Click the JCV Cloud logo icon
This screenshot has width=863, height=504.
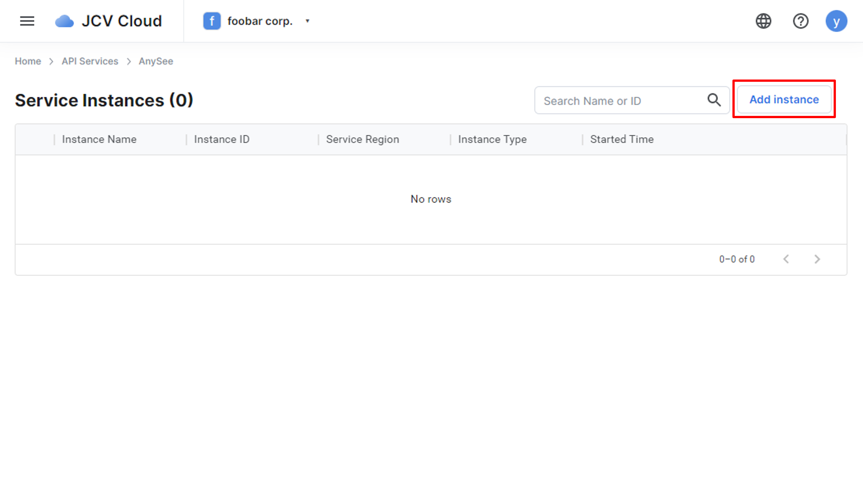coord(64,21)
